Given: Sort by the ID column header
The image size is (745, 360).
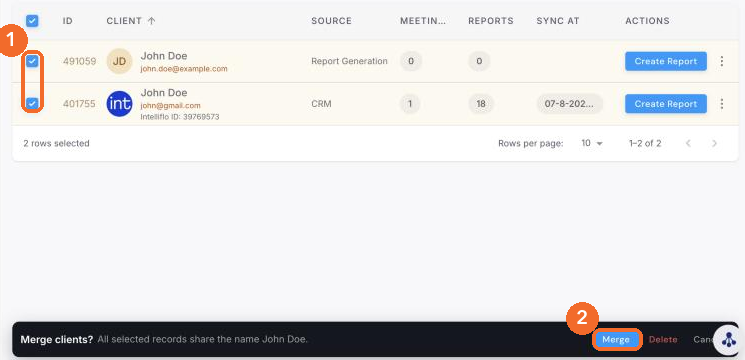Looking at the screenshot, I should pos(67,21).
